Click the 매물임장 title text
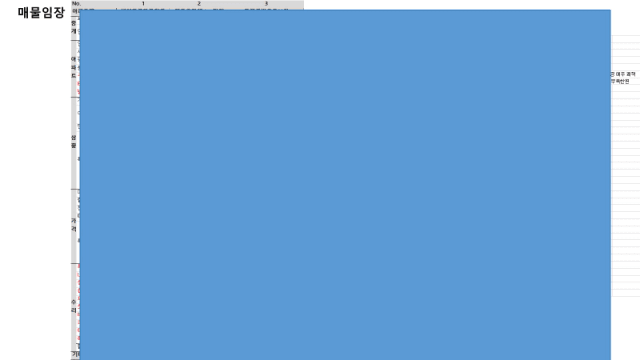 pyautogui.click(x=41, y=12)
